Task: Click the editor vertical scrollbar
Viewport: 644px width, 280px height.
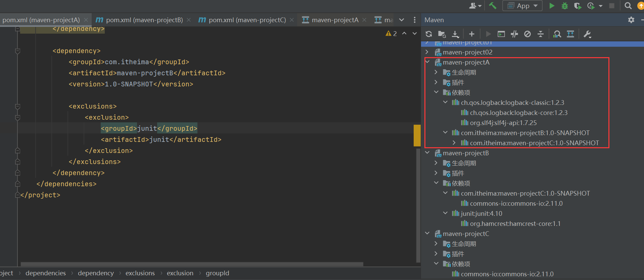Action: click(418, 205)
